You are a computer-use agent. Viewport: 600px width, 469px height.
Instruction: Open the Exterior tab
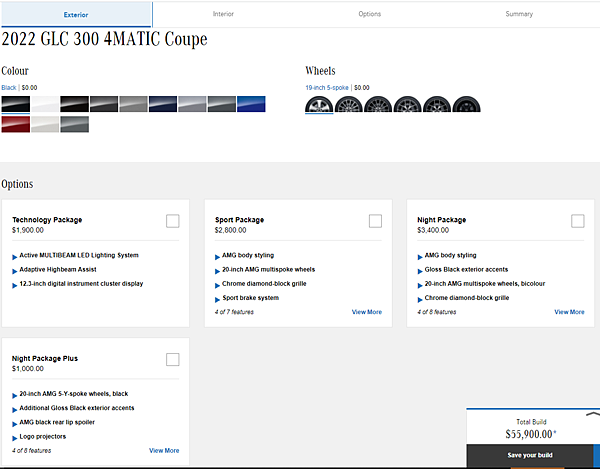(76, 15)
